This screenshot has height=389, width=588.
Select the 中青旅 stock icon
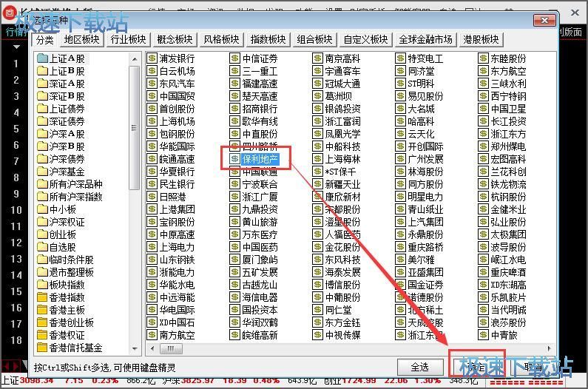(484, 335)
